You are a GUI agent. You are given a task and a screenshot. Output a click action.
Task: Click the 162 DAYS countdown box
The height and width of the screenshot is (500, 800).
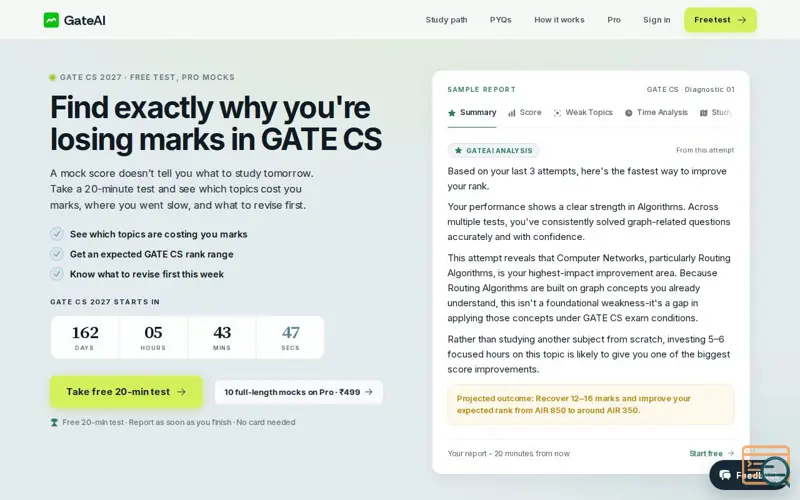point(85,337)
